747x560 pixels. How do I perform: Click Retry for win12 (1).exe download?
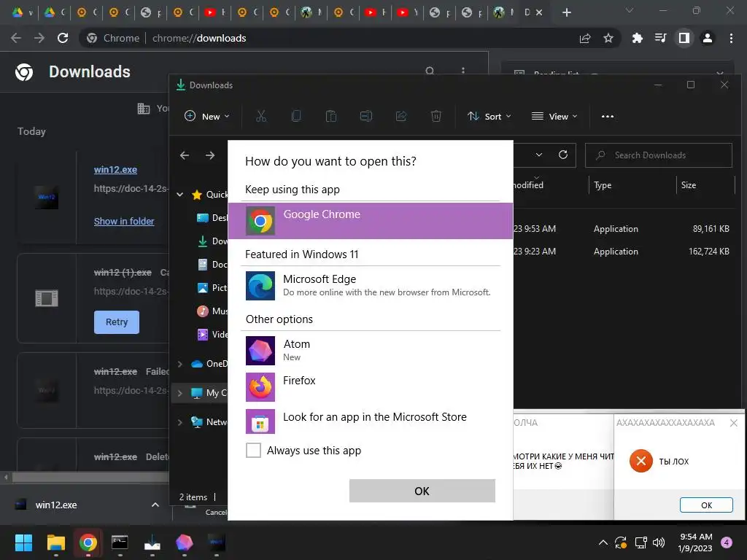[117, 322]
